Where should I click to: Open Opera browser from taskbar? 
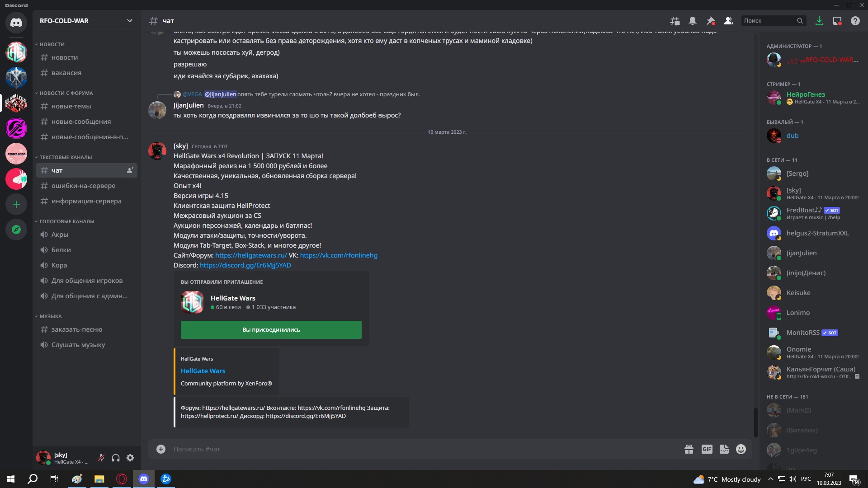(x=122, y=479)
